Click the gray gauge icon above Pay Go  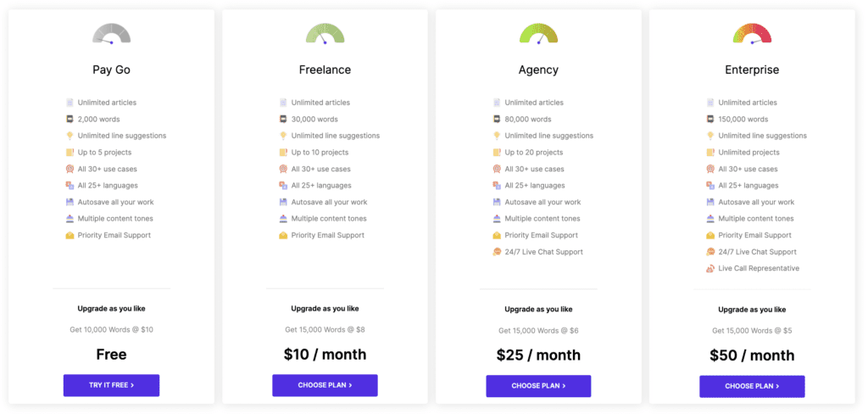111,34
